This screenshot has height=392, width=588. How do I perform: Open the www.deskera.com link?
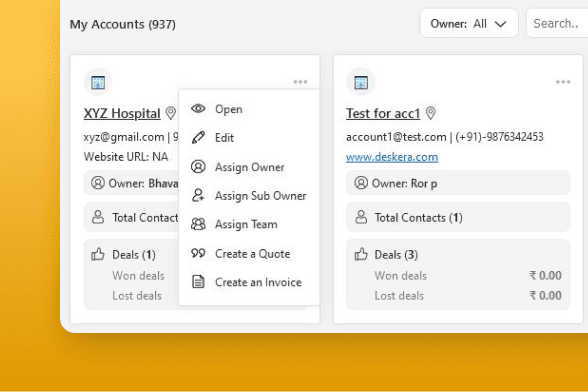(x=392, y=157)
